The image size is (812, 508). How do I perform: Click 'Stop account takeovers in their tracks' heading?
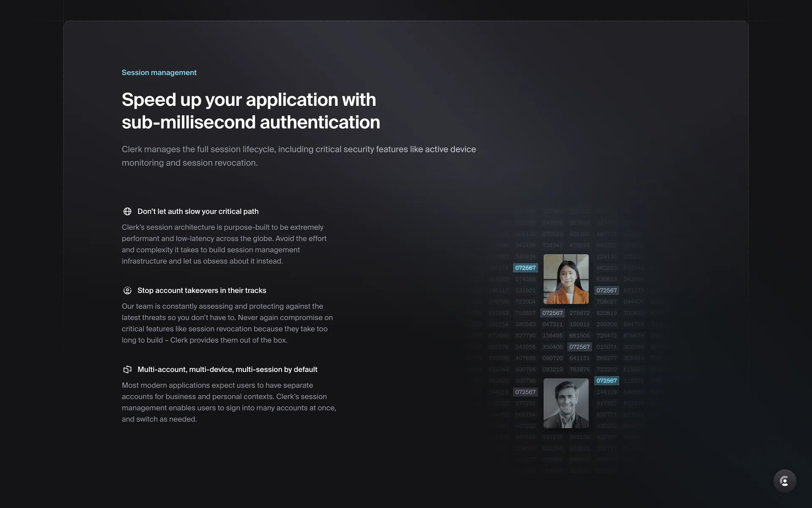coord(202,290)
